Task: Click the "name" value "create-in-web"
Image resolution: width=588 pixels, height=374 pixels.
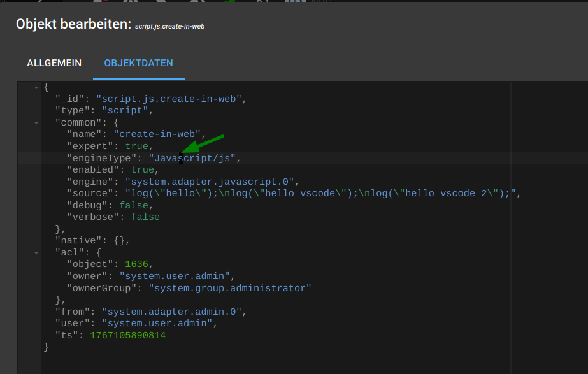Action: [157, 134]
